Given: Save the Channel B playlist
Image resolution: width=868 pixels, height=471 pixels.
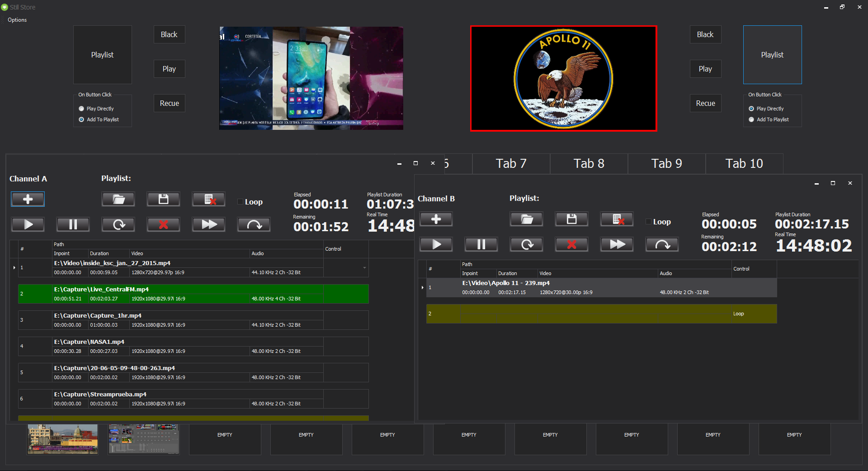Looking at the screenshot, I should tap(571, 219).
